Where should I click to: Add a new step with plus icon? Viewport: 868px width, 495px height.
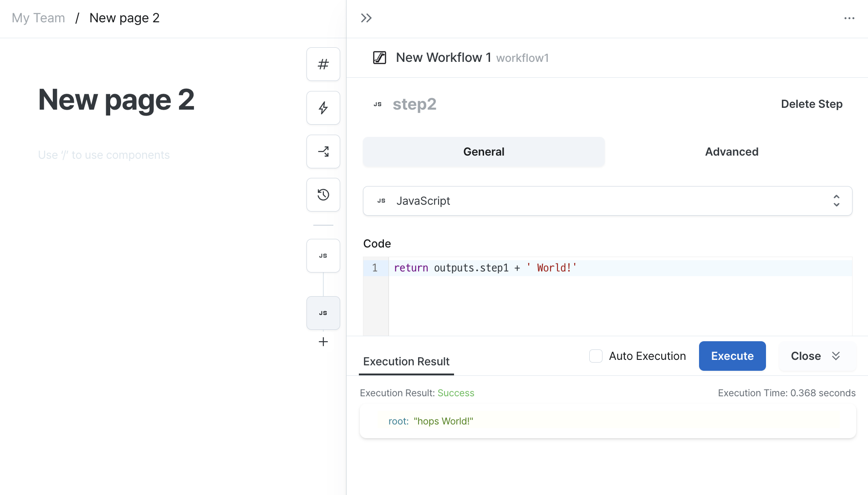pyautogui.click(x=323, y=342)
